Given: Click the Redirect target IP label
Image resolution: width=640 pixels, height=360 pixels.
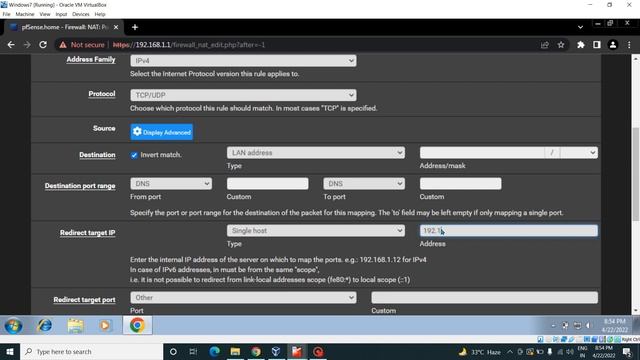Looking at the screenshot, I should [87, 233].
